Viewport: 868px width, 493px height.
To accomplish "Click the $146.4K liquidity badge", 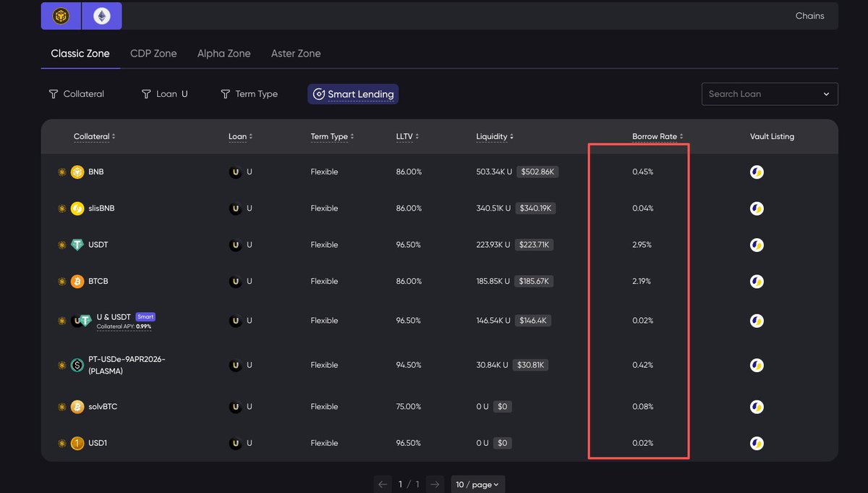I will click(532, 321).
